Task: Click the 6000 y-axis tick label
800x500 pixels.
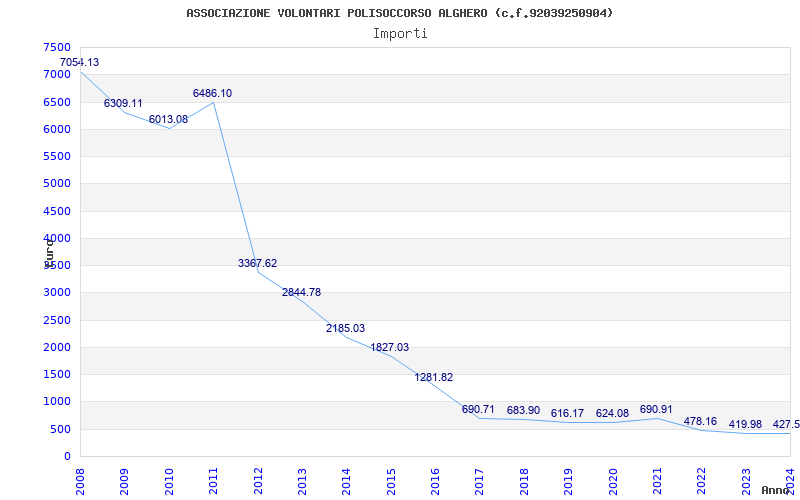Action: 57,129
